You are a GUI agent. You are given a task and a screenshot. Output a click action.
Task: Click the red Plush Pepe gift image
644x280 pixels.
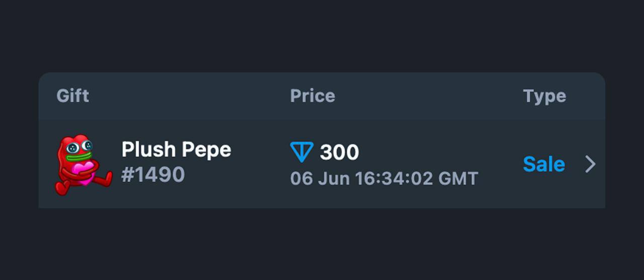84,164
